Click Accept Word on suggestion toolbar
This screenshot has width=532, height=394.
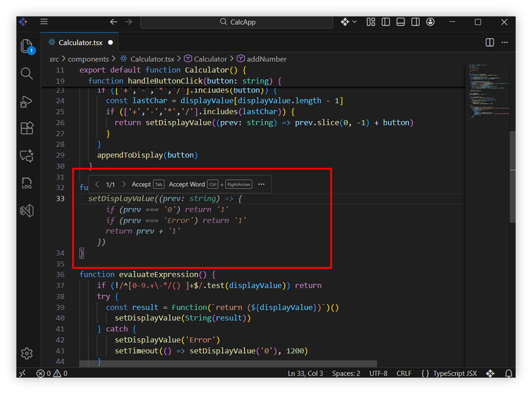click(186, 184)
